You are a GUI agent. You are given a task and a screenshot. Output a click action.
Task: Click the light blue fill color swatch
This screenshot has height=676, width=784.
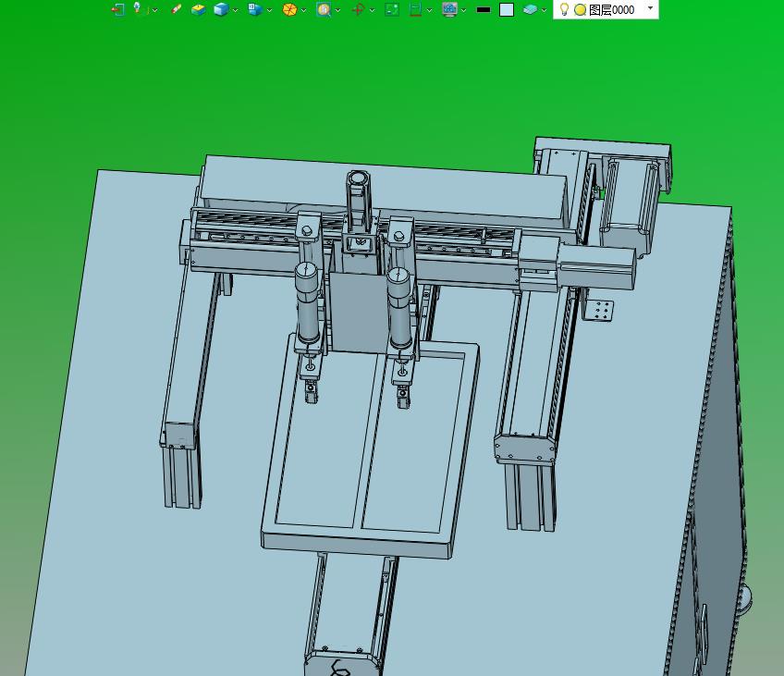click(x=507, y=10)
